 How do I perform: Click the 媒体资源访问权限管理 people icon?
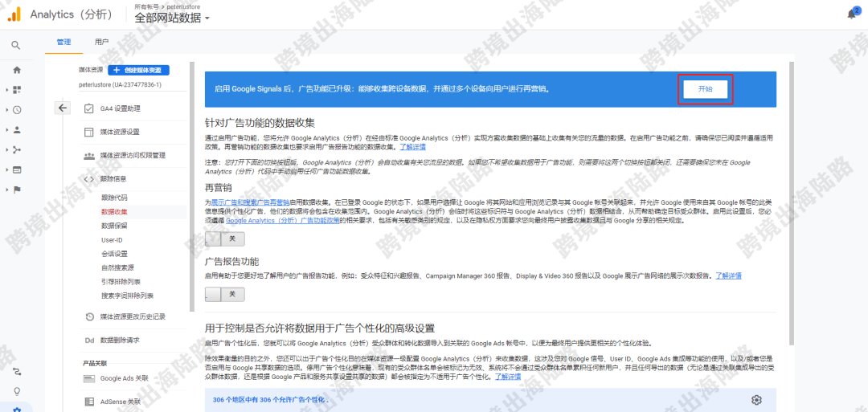[88, 155]
